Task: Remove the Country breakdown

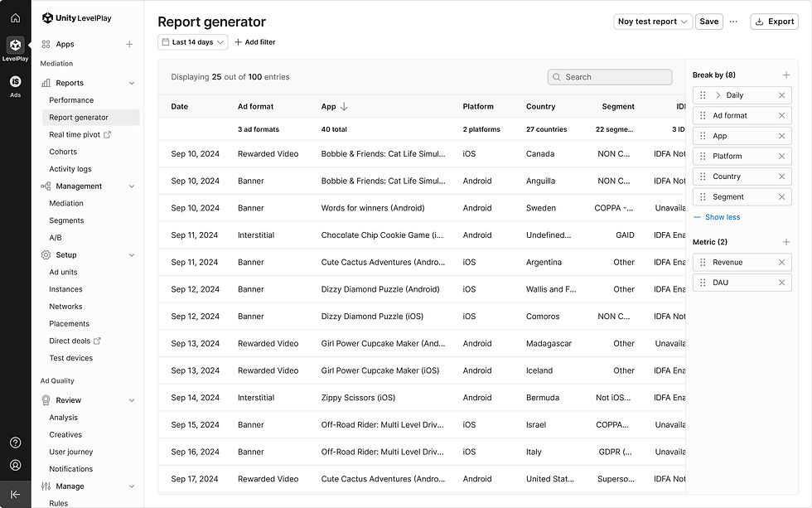Action: coord(782,177)
